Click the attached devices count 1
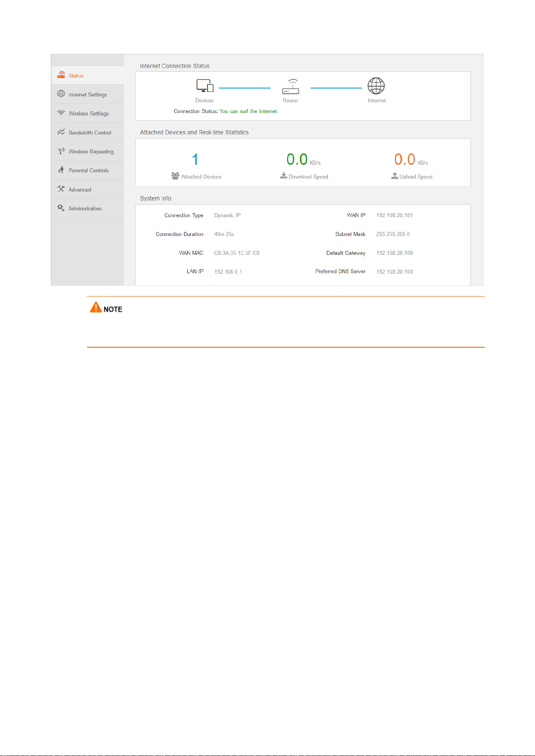 [195, 159]
